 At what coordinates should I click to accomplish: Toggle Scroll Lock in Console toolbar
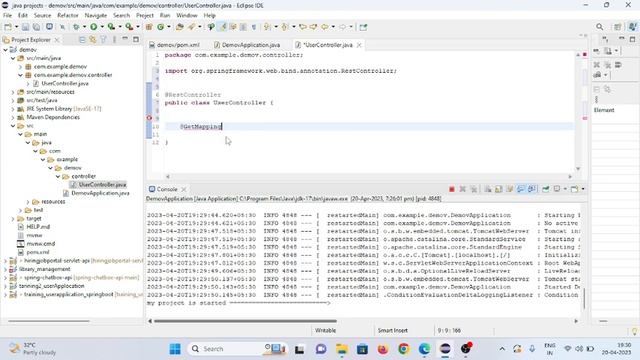(498, 189)
